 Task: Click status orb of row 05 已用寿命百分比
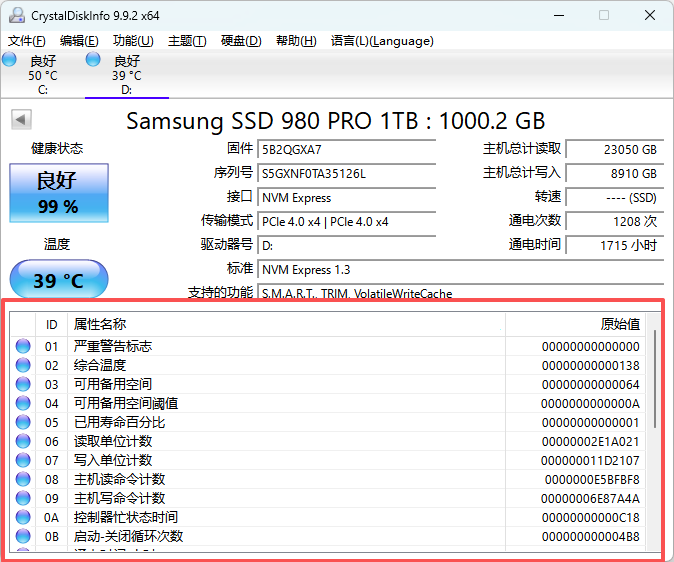click(x=23, y=422)
